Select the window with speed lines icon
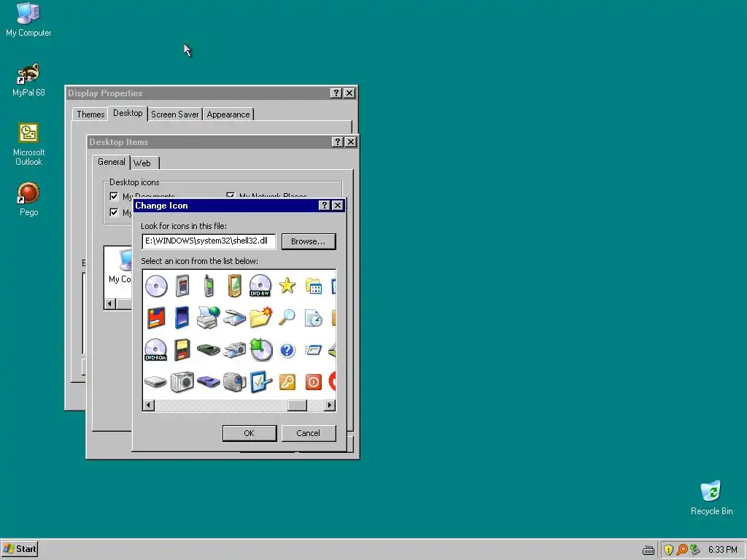The width and height of the screenshot is (747, 560). tap(313, 351)
